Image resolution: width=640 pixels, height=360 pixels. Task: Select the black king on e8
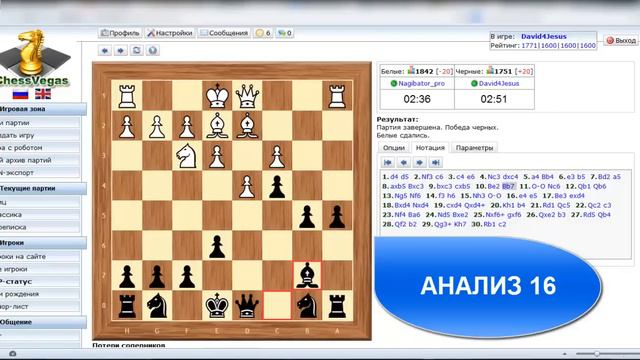point(217,305)
